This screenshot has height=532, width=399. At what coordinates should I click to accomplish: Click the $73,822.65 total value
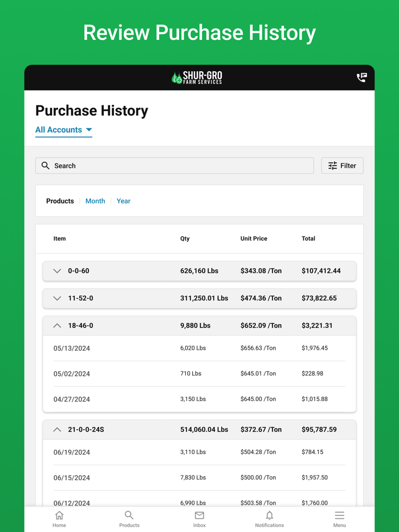pyautogui.click(x=319, y=298)
